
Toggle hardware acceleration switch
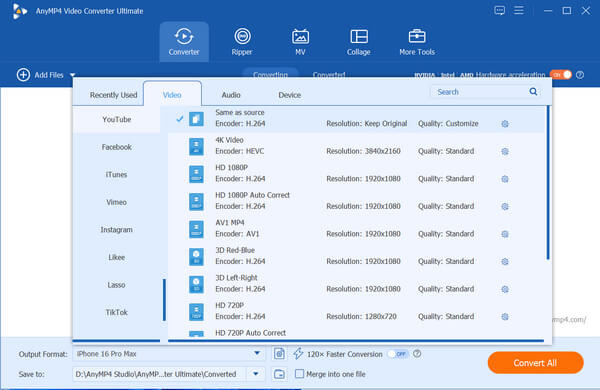561,75
